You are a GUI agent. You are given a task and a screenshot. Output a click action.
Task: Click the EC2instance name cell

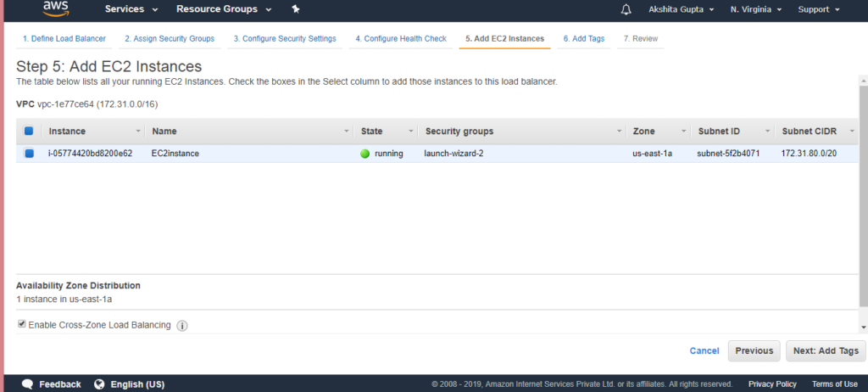tap(175, 154)
